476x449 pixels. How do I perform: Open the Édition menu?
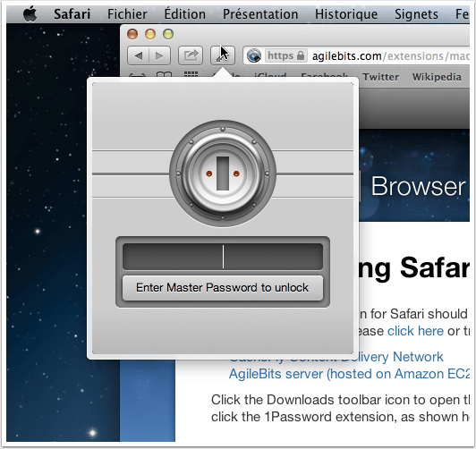click(185, 14)
